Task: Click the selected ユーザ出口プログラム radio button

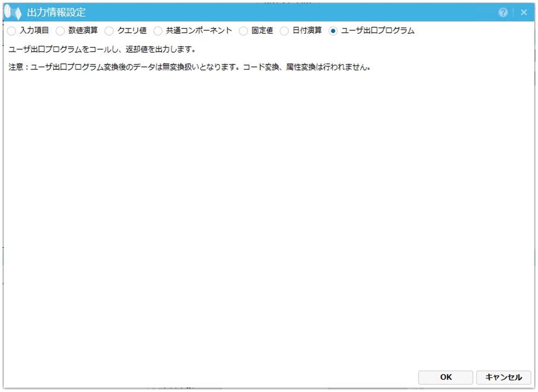Action: click(333, 31)
